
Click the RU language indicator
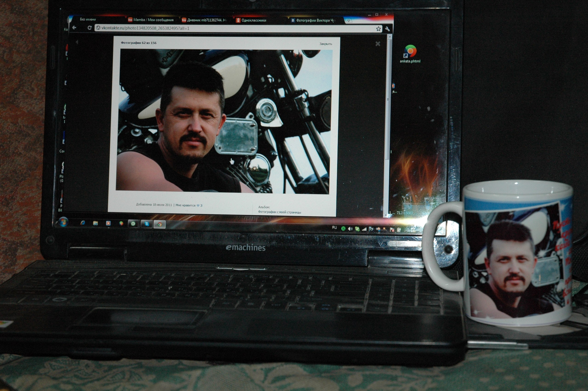pos(334,227)
